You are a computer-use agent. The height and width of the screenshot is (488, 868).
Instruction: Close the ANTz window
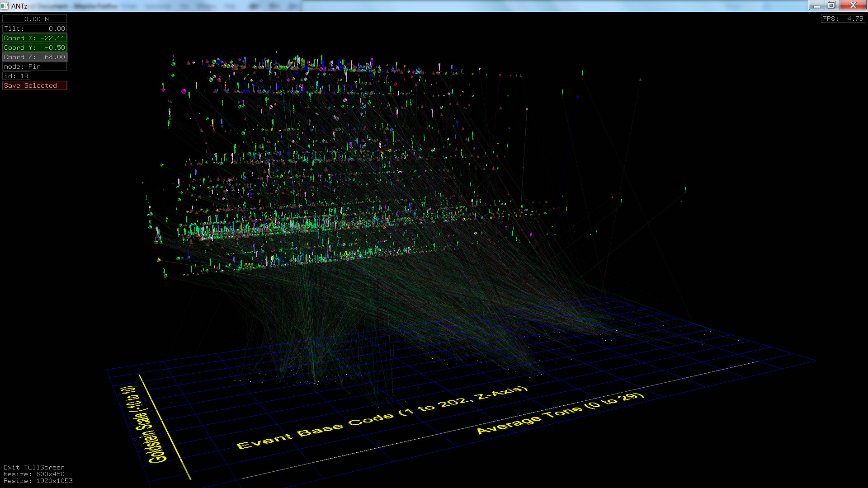[853, 5]
